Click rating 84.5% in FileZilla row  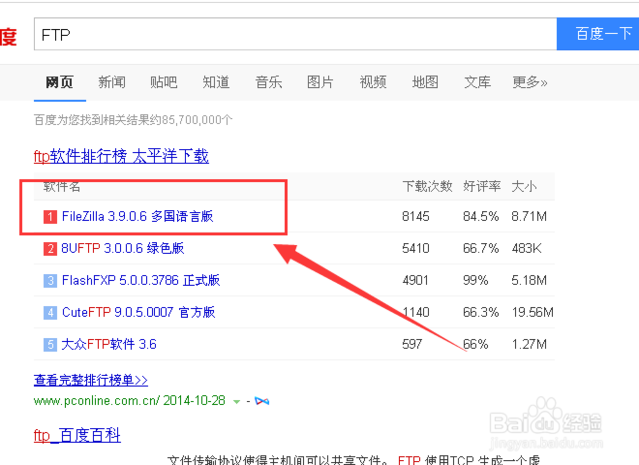coord(481,216)
